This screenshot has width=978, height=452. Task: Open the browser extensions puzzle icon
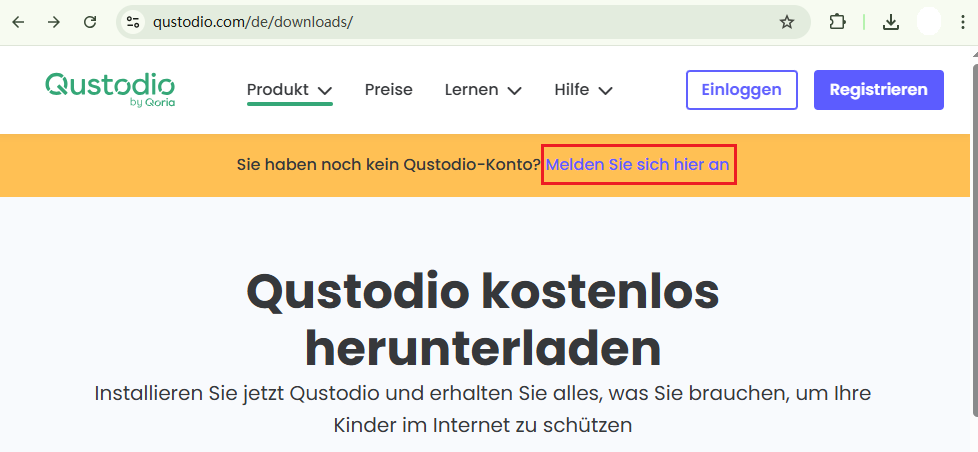coord(838,22)
